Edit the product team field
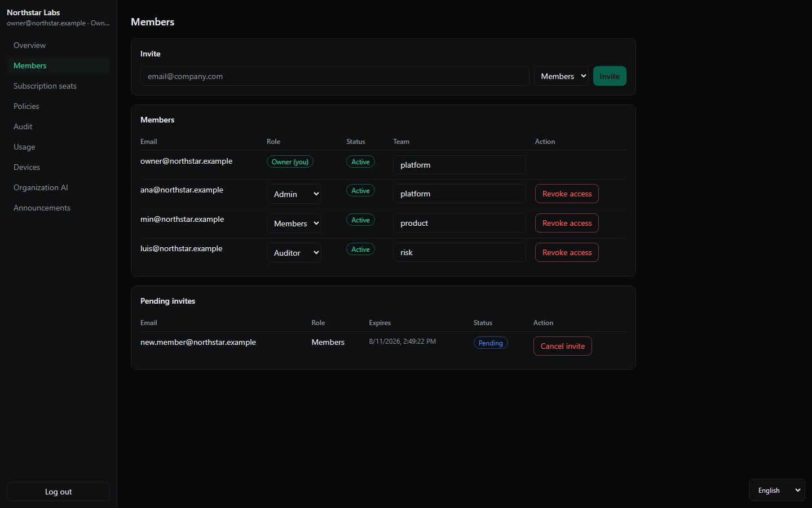 tap(460, 223)
